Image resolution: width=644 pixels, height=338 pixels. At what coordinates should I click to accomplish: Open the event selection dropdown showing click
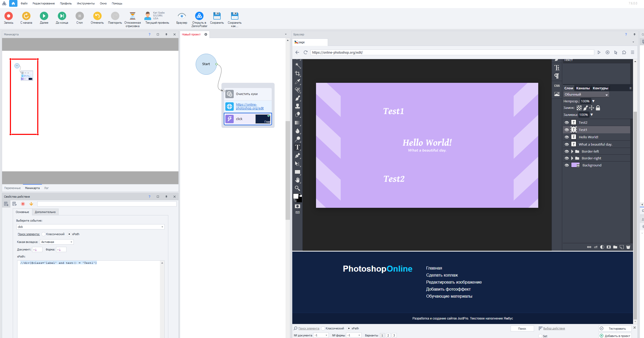tap(90, 227)
